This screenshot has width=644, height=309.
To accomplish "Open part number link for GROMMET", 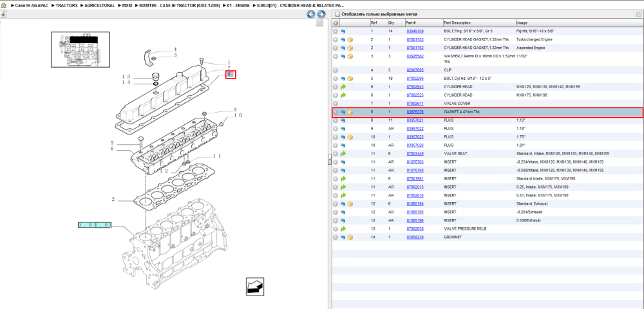I will point(415,237).
